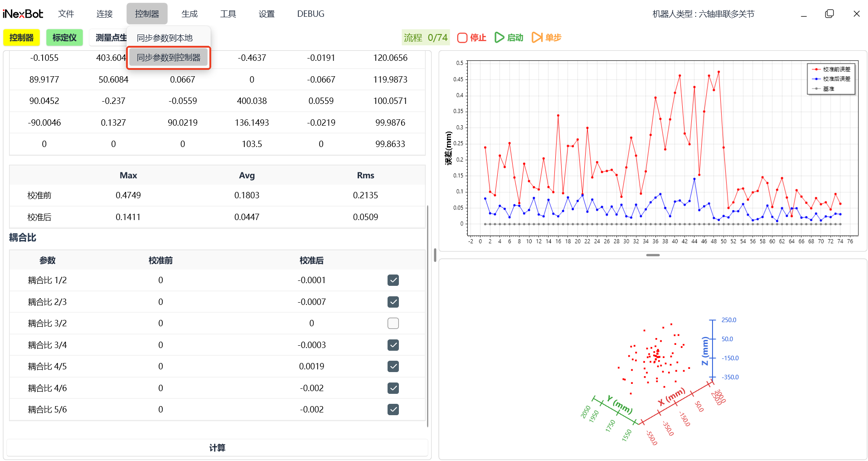The image size is (868, 461).
Task: Click the 校准后 Max value 0.1411
Action: pos(128,217)
